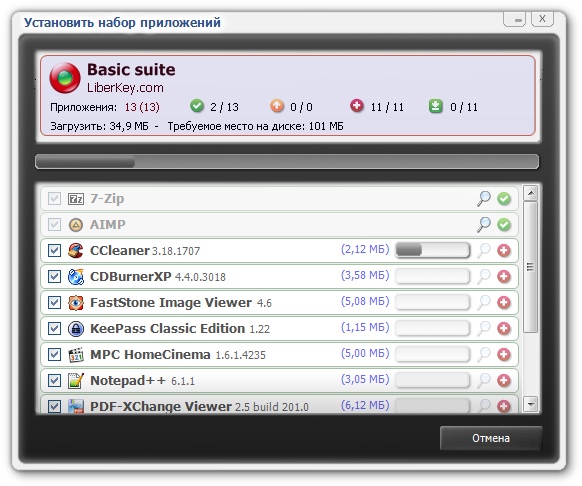This screenshot has height=486, width=582.
Task: Click the CDBurnerXP download progress bar
Action: tap(432, 276)
